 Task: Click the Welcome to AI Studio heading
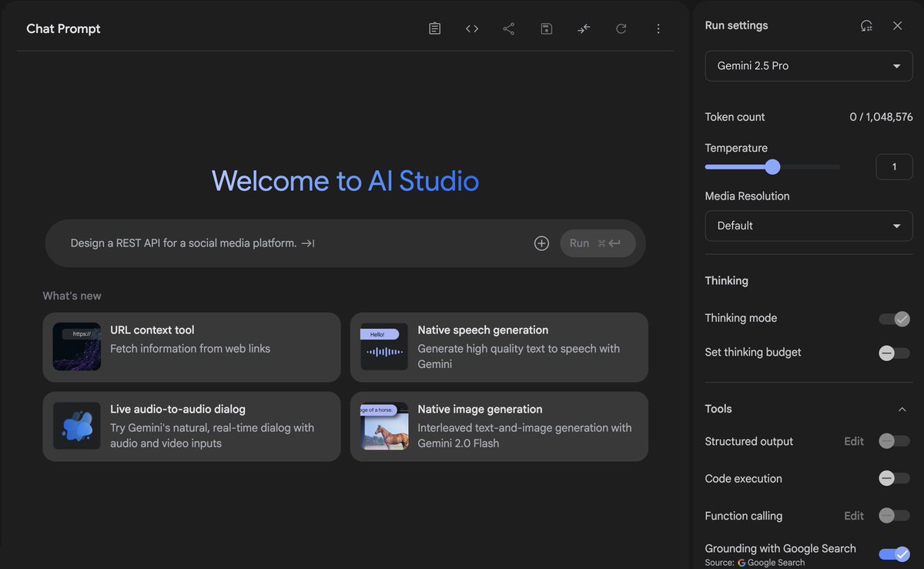point(345,181)
